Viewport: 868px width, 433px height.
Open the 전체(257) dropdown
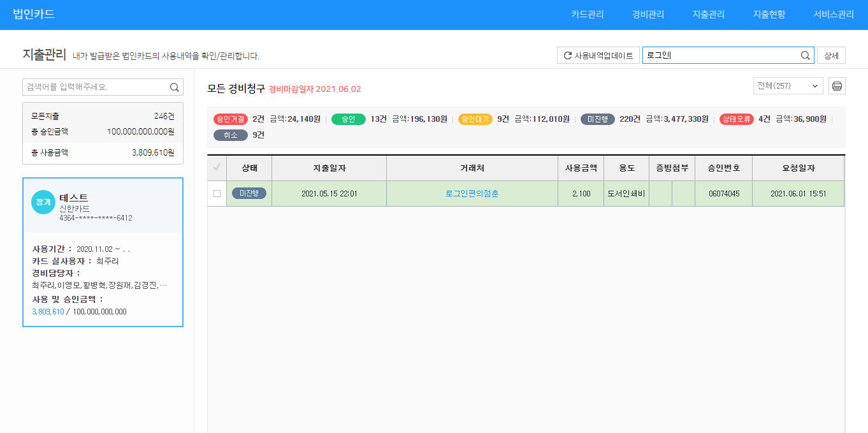[x=788, y=86]
